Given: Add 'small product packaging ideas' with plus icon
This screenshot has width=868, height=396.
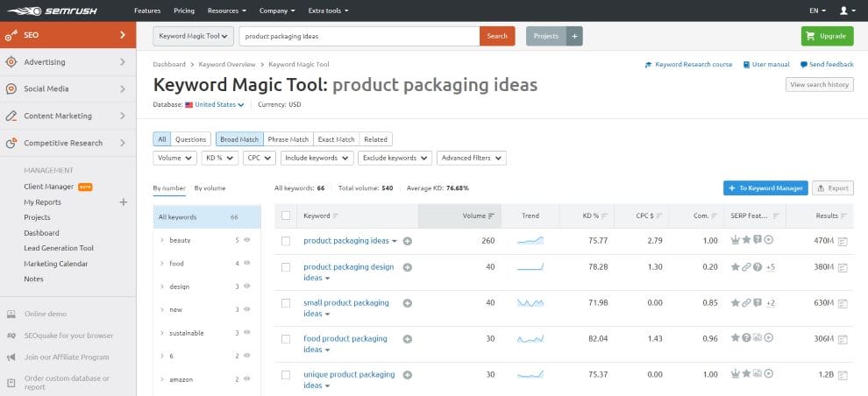Looking at the screenshot, I should (408, 303).
